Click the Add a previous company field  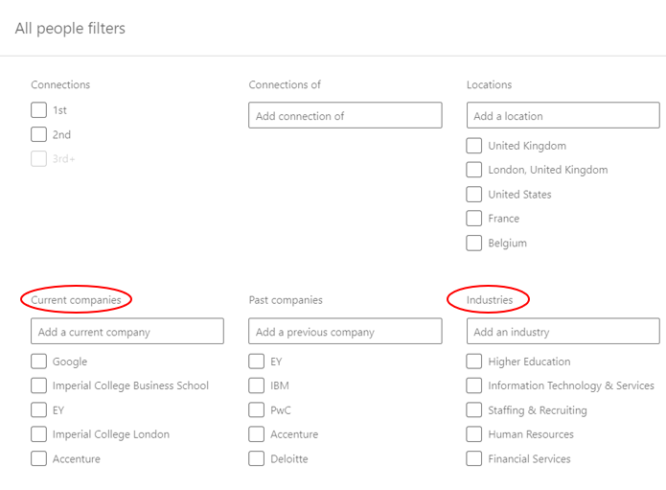(x=345, y=331)
